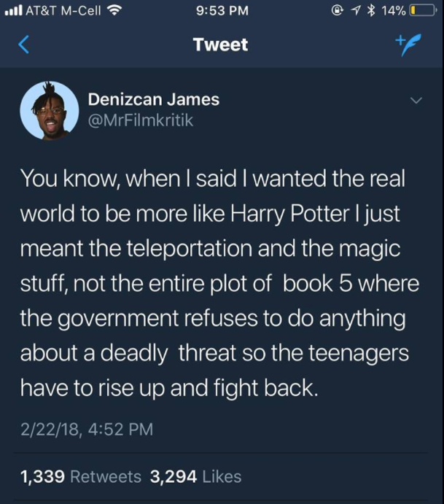Image resolution: width=444 pixels, height=504 pixels.
Task: Compose a new tweet with feather icon
Action: tap(408, 44)
